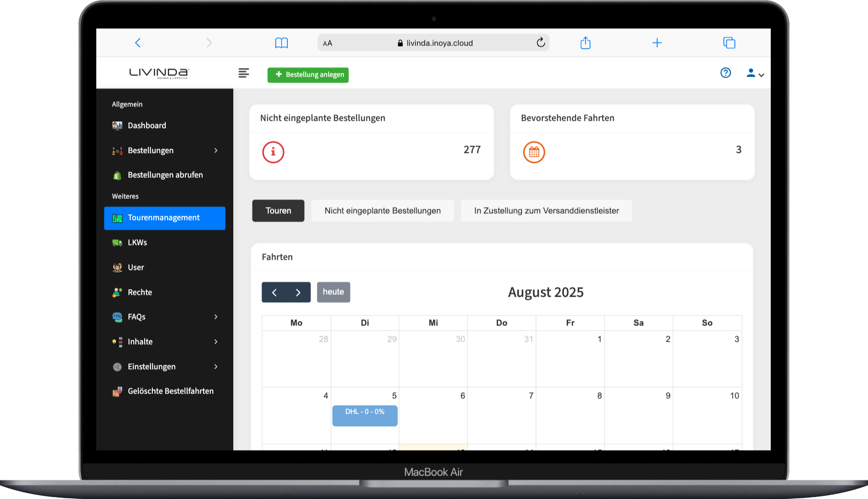Expand Inhalte submenu chevron

216,342
